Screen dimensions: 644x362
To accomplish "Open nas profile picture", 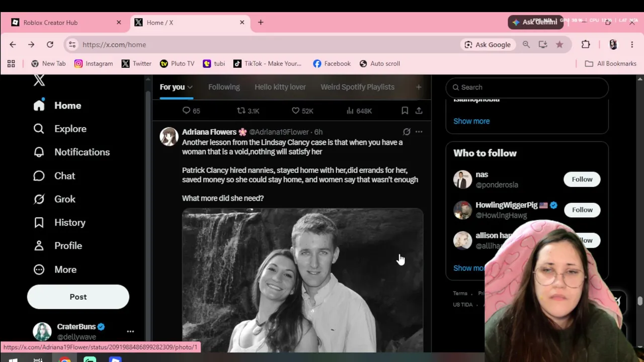I will point(462,179).
